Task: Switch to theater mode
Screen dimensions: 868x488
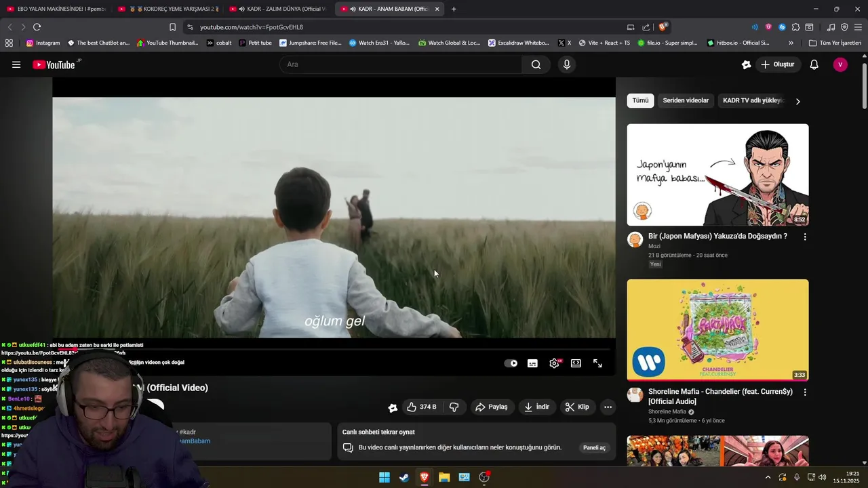Action: (576, 363)
